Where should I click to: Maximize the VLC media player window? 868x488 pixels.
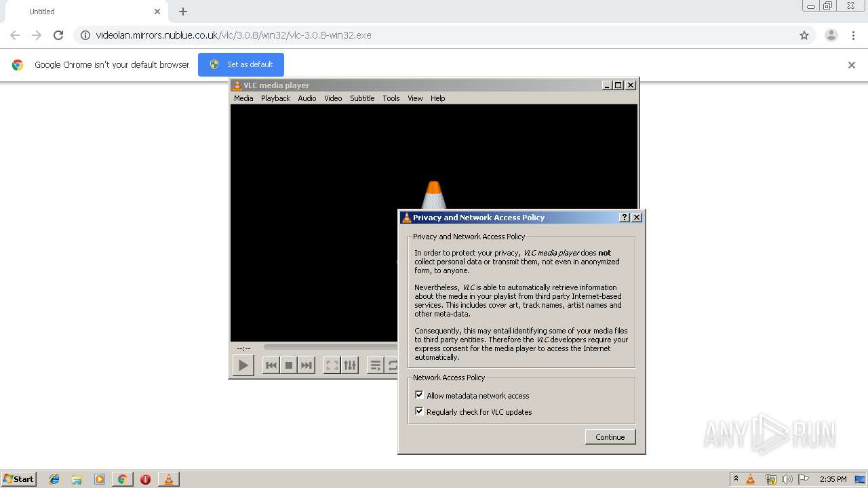pyautogui.click(x=618, y=85)
